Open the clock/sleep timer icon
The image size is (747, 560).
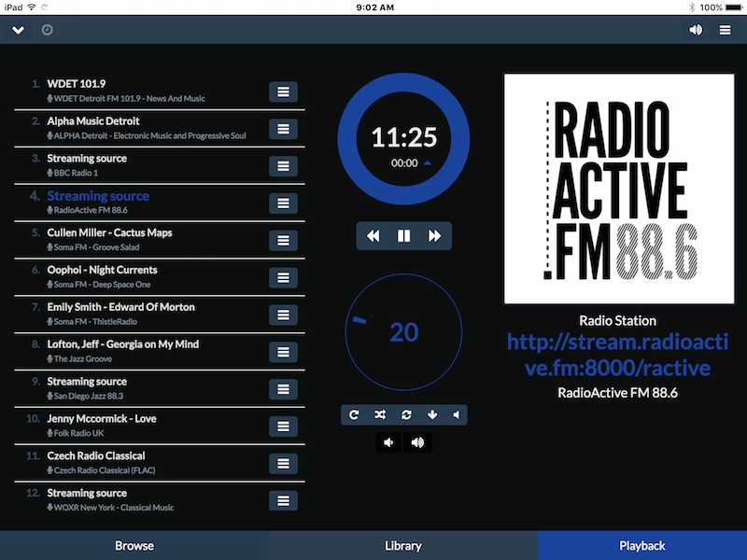pyautogui.click(x=47, y=30)
